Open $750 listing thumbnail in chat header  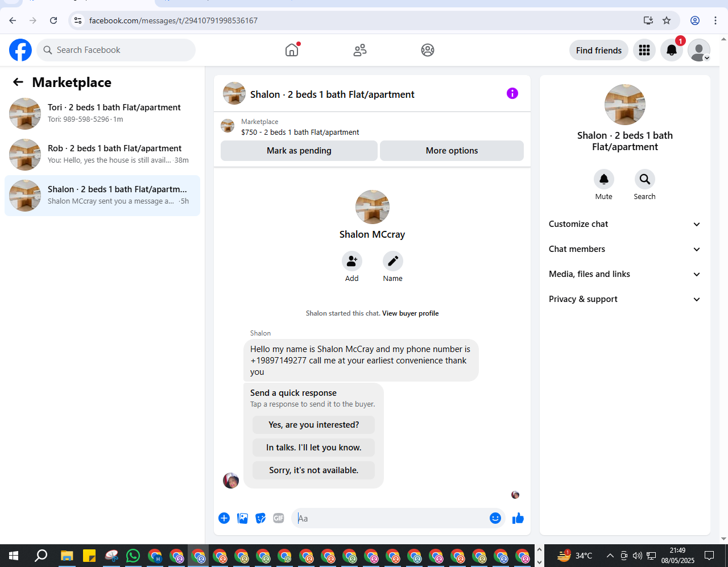pyautogui.click(x=227, y=126)
